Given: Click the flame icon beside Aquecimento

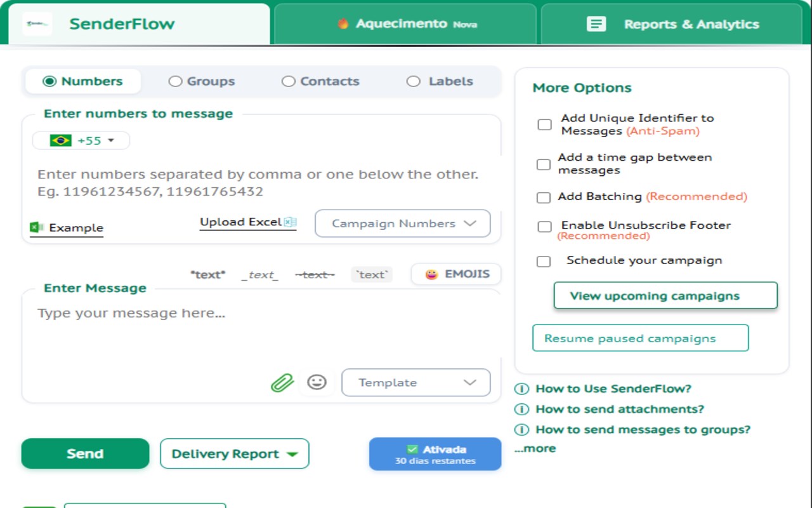Looking at the screenshot, I should coord(343,24).
